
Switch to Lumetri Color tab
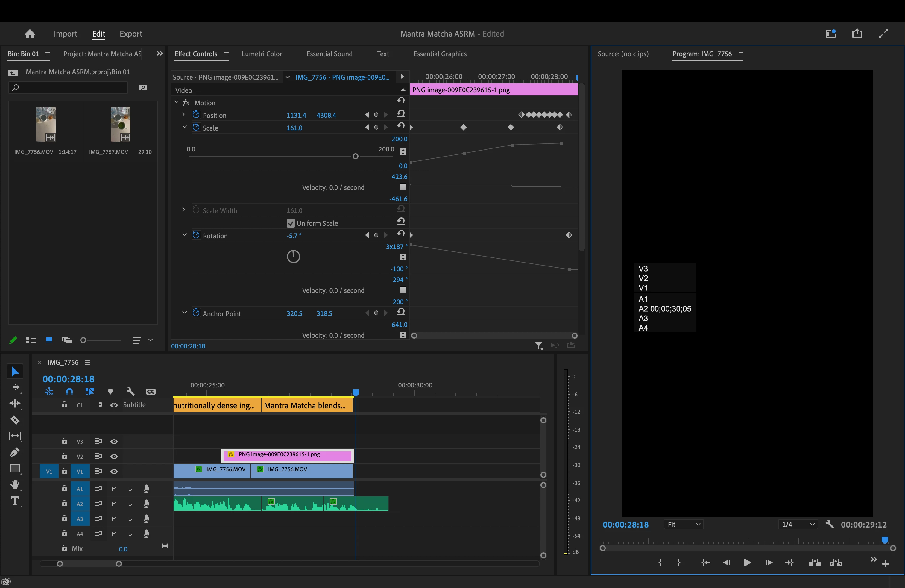[262, 54]
